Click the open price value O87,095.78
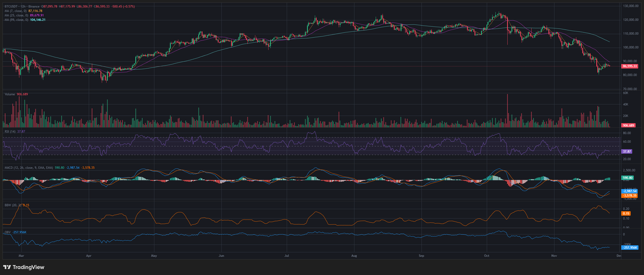 click(x=49, y=7)
